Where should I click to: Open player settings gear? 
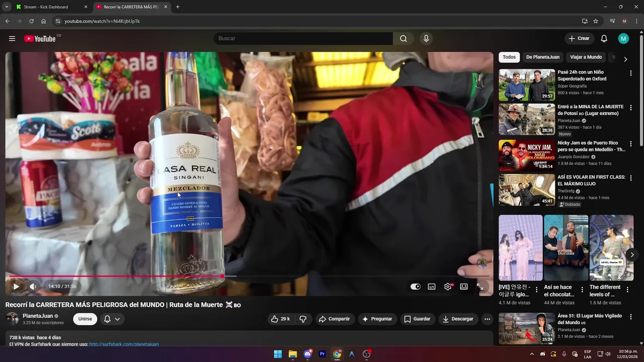(x=448, y=287)
